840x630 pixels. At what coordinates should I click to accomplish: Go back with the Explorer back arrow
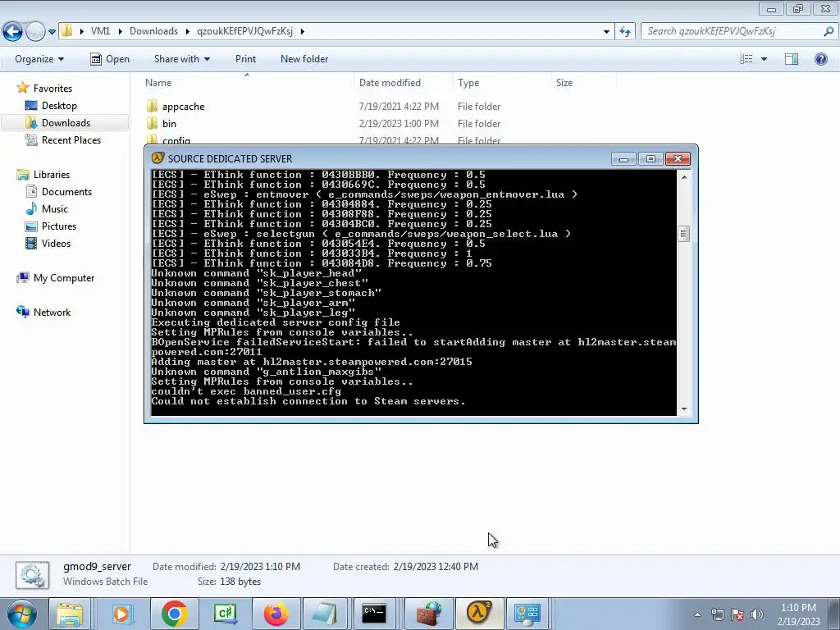(x=13, y=32)
